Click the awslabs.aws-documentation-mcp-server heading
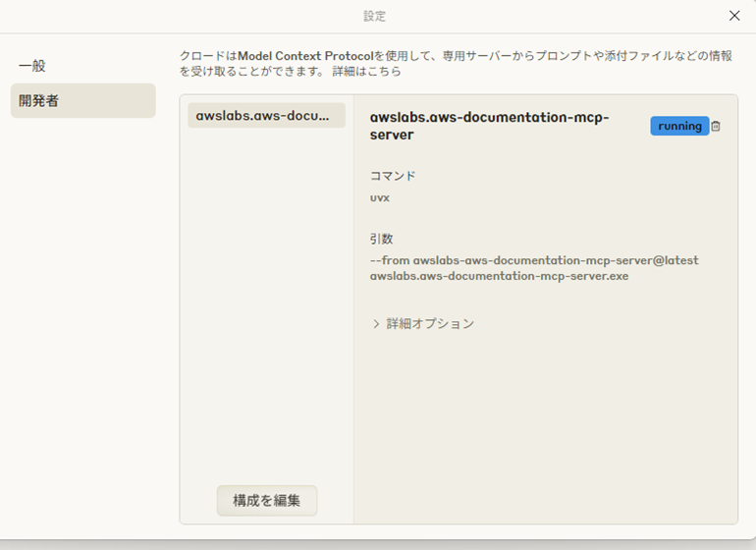Image resolution: width=756 pixels, height=550 pixels. click(x=489, y=126)
